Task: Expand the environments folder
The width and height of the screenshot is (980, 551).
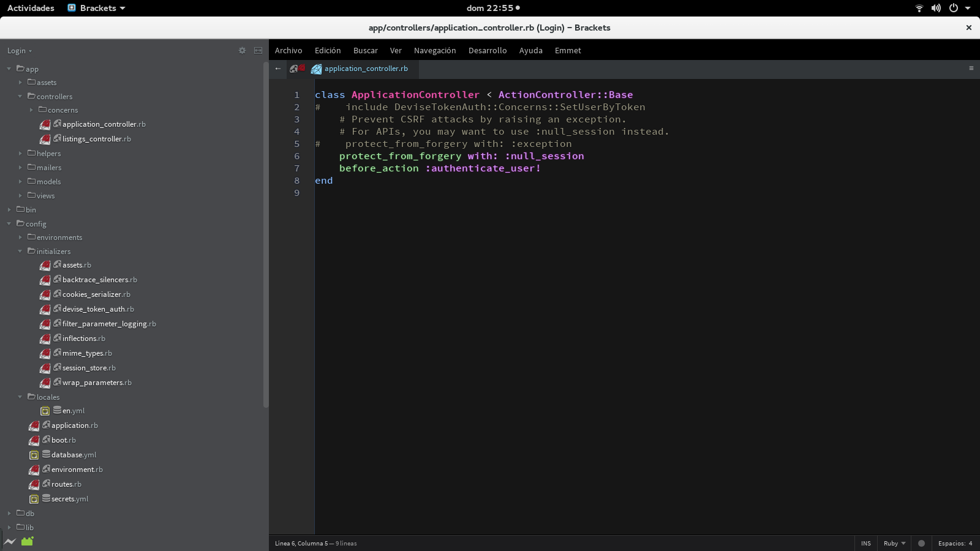Action: coord(20,237)
